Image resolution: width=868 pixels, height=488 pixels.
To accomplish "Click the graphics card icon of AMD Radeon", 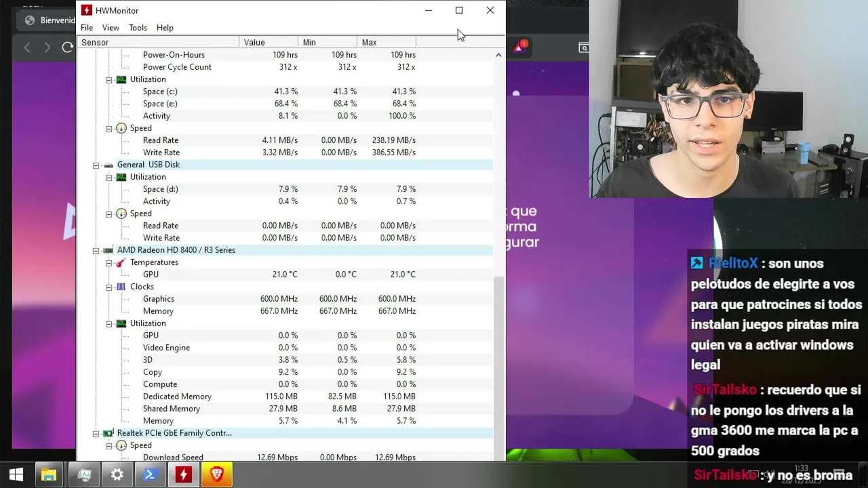I will [x=108, y=250].
